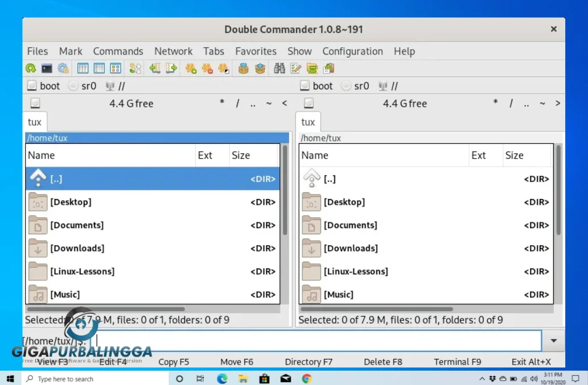The height and width of the screenshot is (385, 588).
Task: Go home with right ~ button
Action: pos(542,103)
